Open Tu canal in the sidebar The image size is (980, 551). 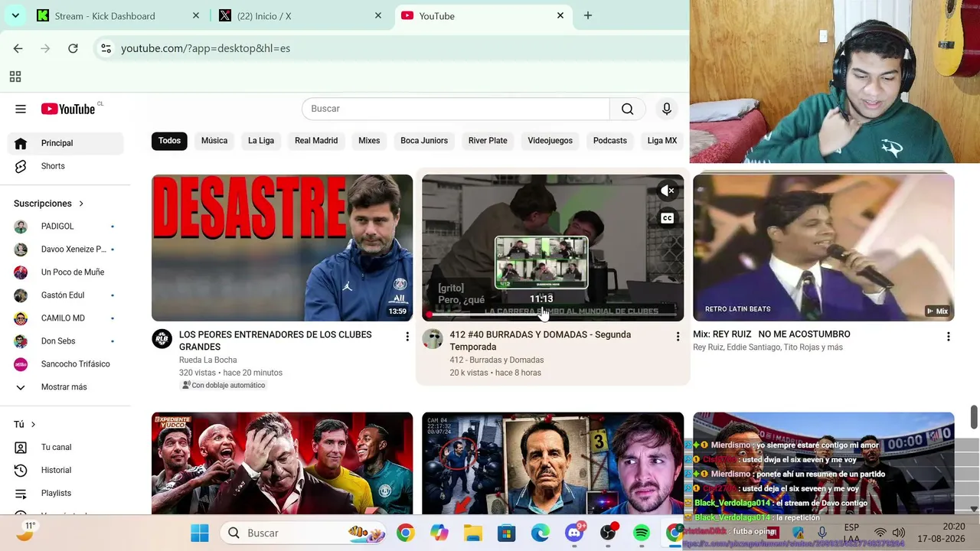pos(66,447)
